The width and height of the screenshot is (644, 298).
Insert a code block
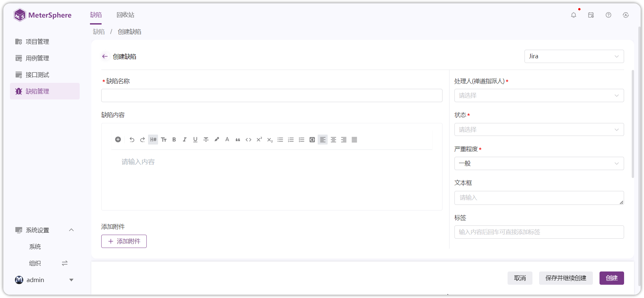(312, 140)
